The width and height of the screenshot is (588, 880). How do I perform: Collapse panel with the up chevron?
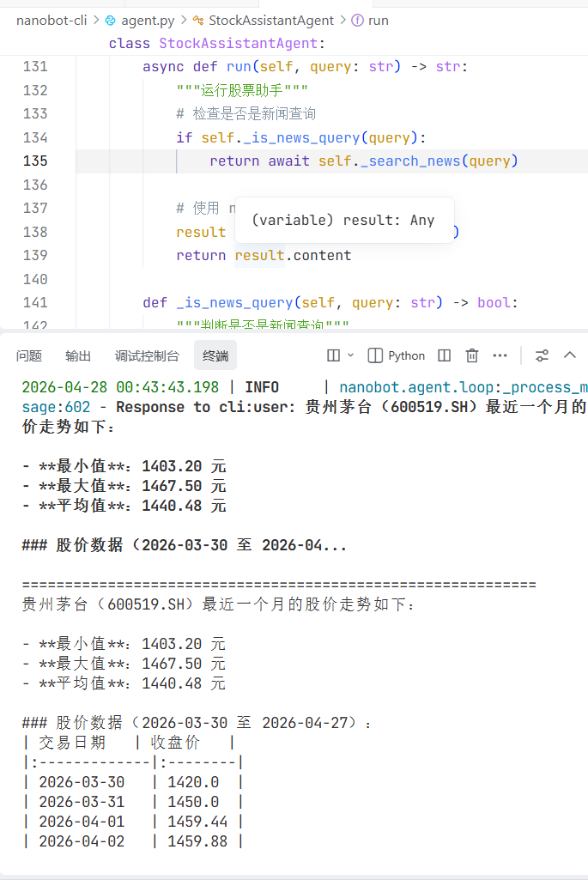pyautogui.click(x=570, y=355)
